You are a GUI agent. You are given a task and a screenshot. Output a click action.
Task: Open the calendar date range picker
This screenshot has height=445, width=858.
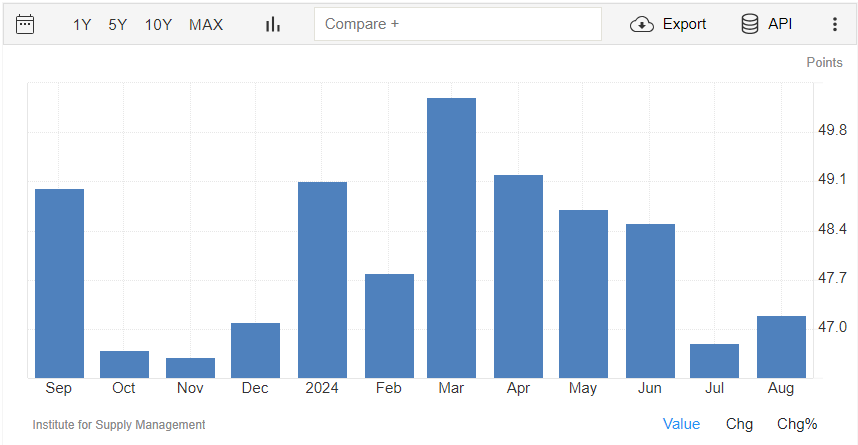point(25,24)
